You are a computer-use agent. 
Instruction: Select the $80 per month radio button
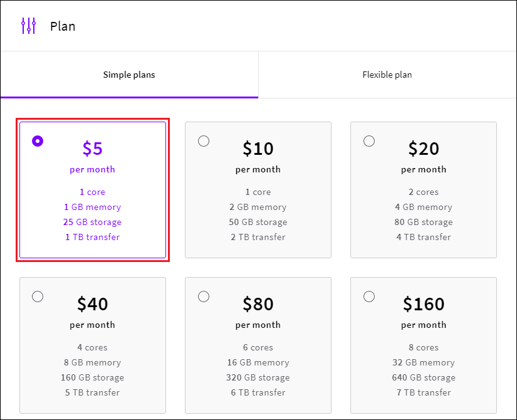[x=204, y=296]
